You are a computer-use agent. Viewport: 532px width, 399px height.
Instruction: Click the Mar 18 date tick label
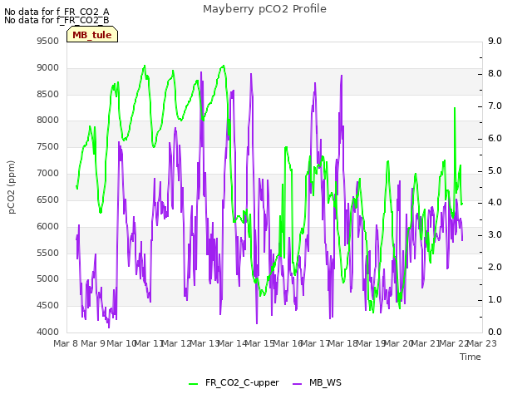click(x=343, y=343)
